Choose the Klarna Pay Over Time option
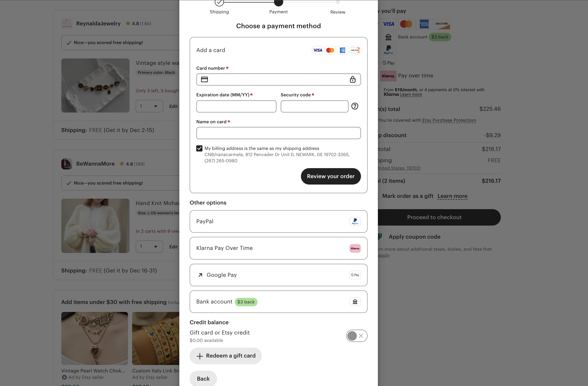588x386 pixels. click(278, 248)
